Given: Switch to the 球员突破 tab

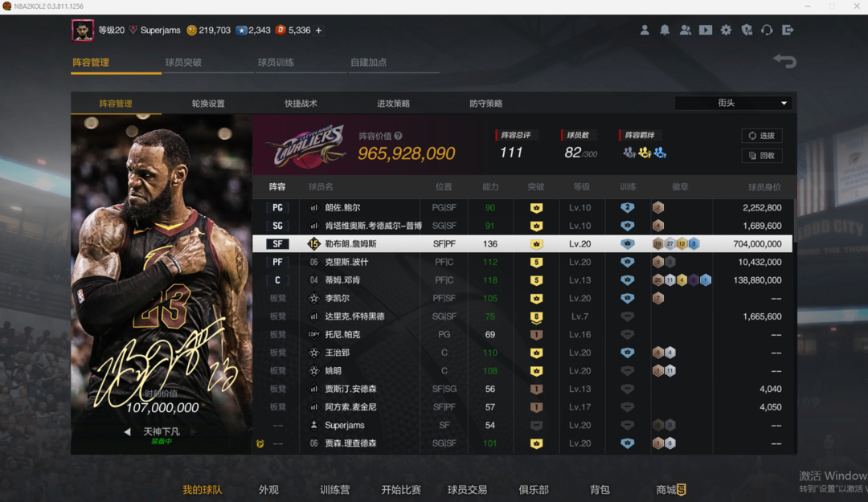Looking at the screenshot, I should [183, 63].
